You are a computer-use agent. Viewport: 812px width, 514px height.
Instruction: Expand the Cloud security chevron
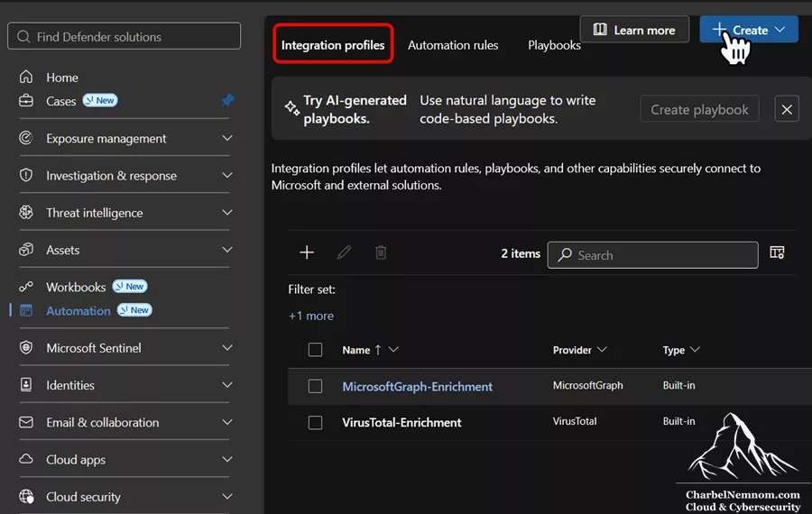tap(226, 496)
